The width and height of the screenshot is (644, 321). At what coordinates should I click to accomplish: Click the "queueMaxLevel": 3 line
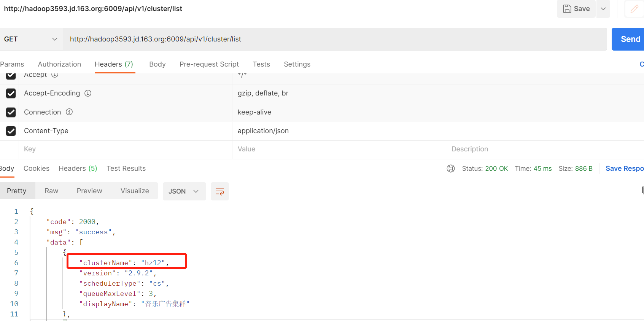pyautogui.click(x=118, y=294)
